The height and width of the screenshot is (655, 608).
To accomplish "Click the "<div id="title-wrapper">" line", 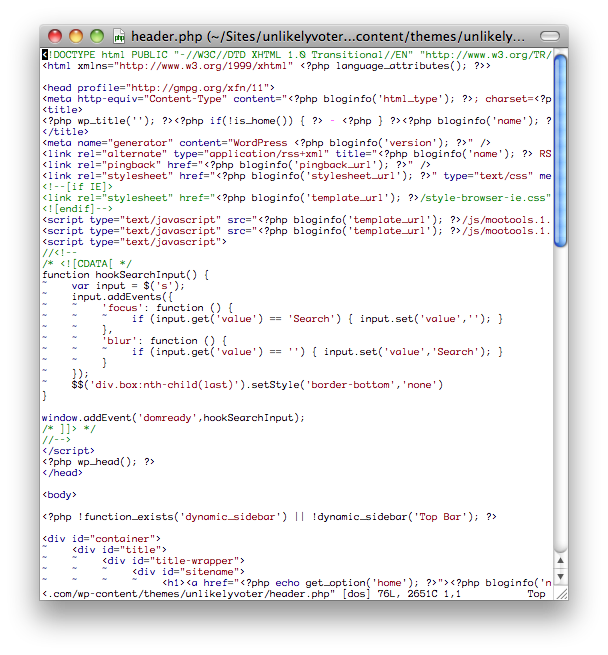I will (x=173, y=561).
